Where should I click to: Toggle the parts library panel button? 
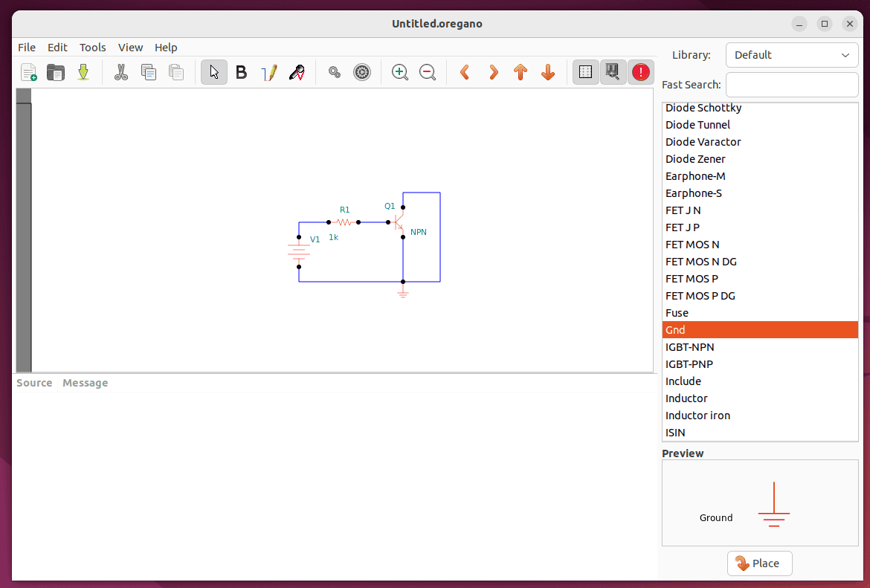[613, 72]
